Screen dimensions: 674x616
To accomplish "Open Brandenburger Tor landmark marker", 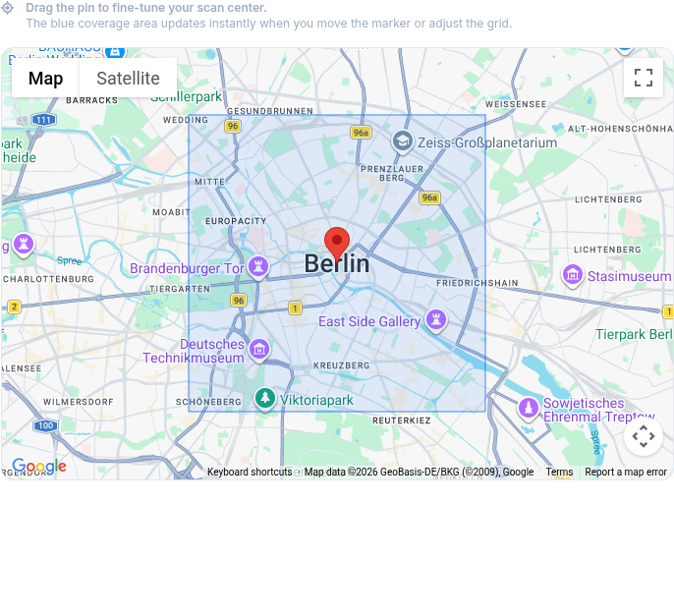I will (x=258, y=267).
